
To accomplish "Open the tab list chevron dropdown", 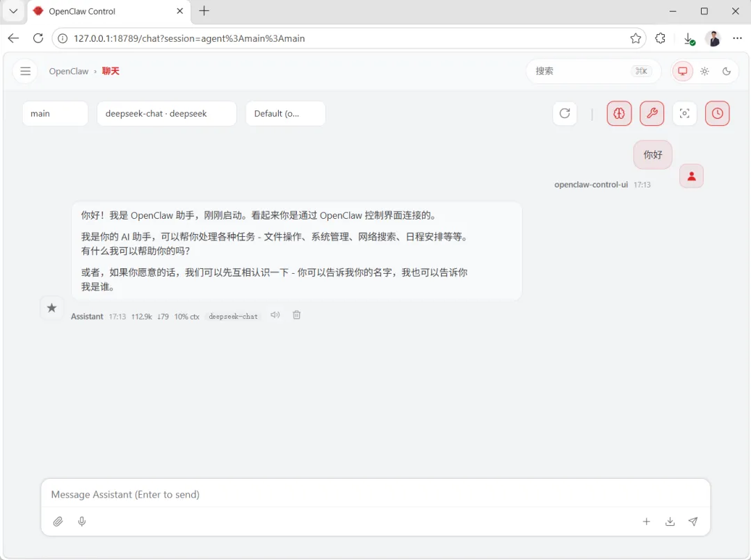I will click(13, 11).
